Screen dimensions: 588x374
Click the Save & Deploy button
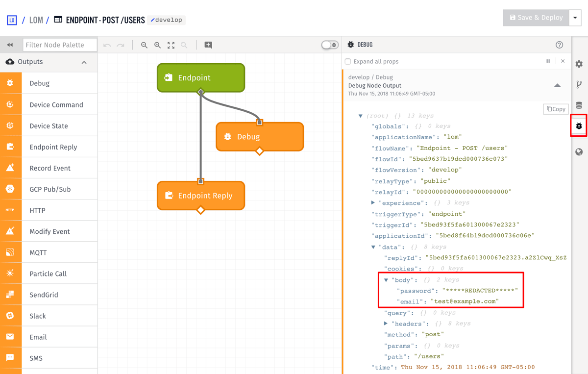click(536, 18)
